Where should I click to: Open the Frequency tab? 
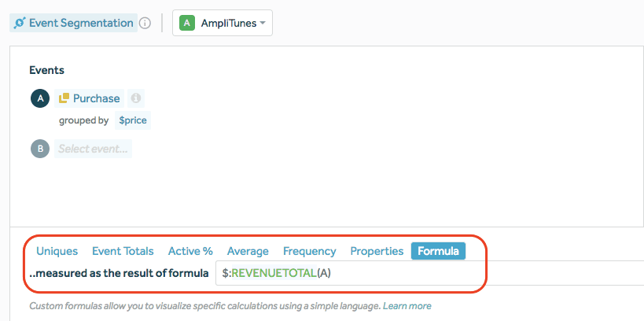309,251
